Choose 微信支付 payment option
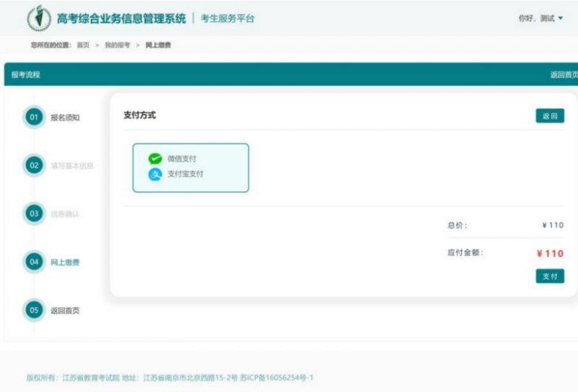Screen dimensions: 578x392 182,159
